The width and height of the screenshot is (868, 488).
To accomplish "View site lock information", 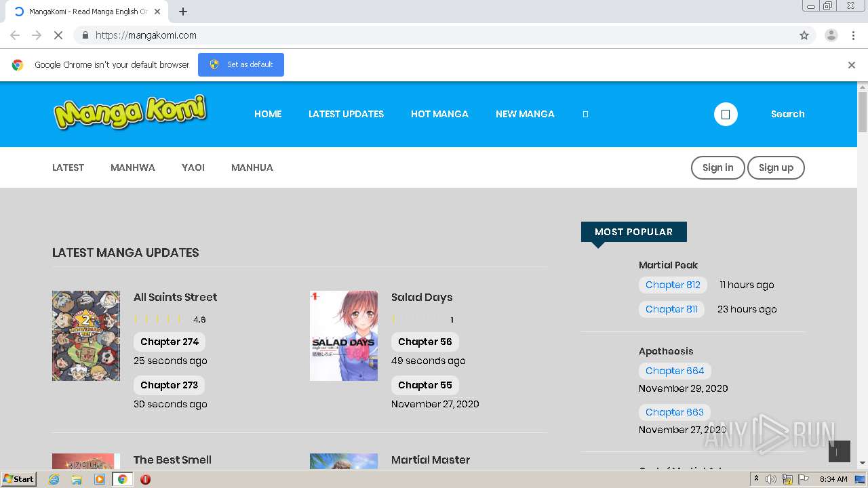I will click(85, 35).
